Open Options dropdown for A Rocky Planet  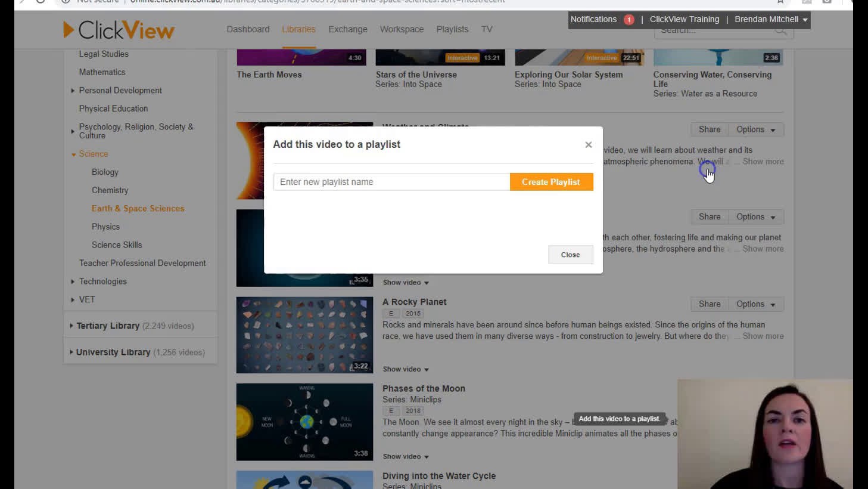[756, 304]
